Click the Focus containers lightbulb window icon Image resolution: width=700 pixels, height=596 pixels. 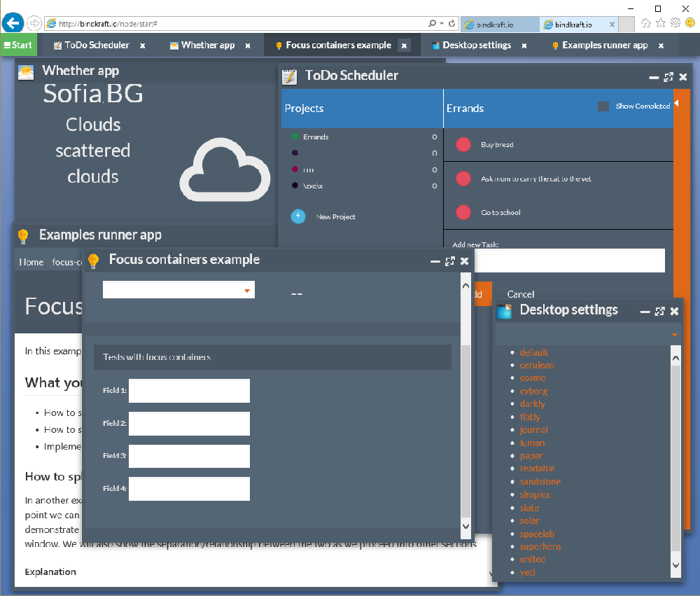[93, 261]
